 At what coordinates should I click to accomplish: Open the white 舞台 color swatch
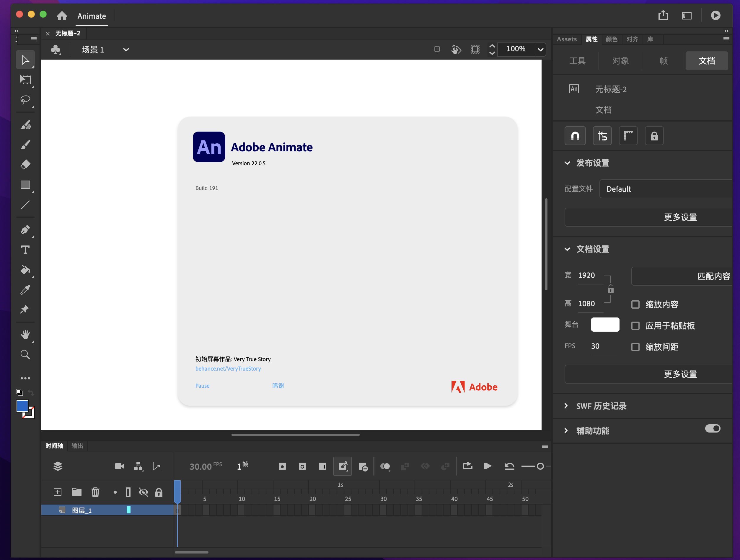pos(605,324)
